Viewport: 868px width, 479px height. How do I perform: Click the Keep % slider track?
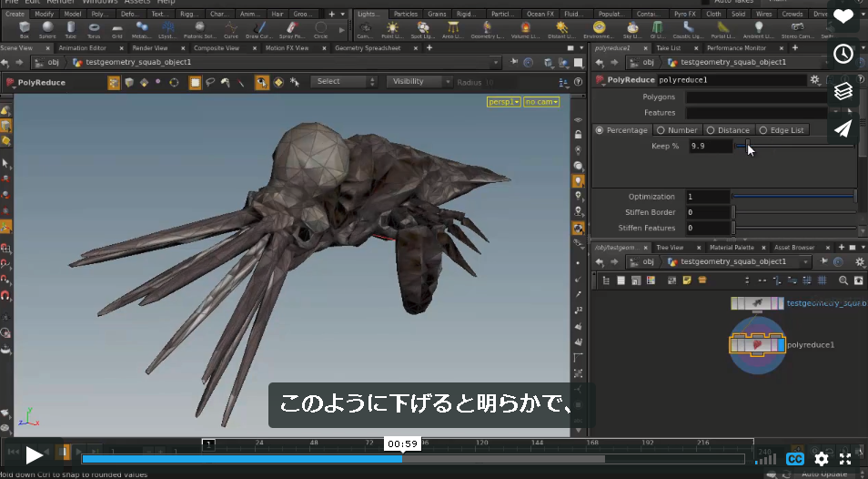(795, 146)
